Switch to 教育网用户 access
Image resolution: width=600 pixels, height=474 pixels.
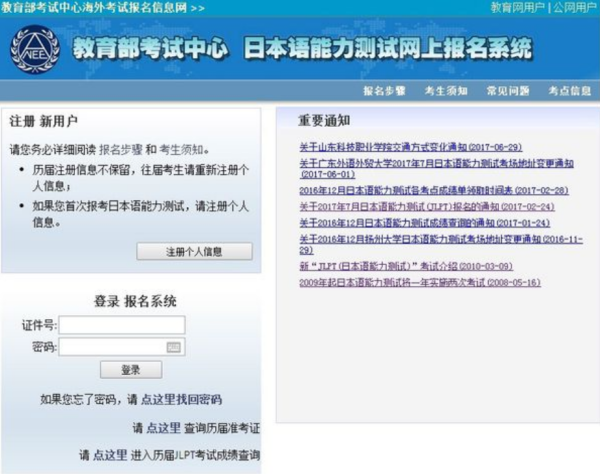click(517, 7)
